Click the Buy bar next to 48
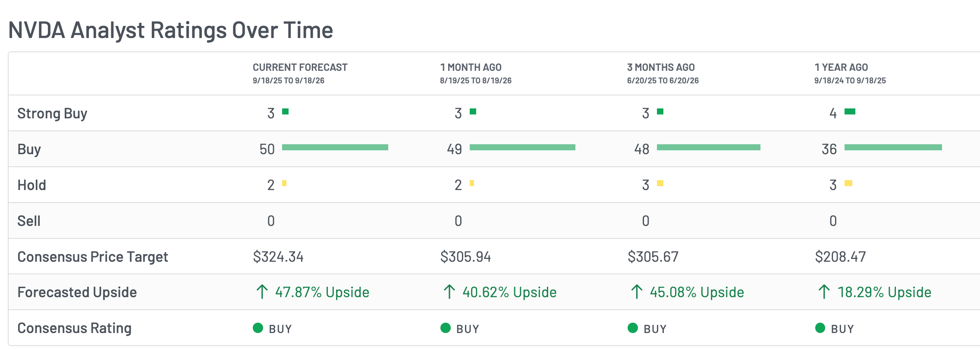This screenshot has height=349, width=980. [709, 147]
